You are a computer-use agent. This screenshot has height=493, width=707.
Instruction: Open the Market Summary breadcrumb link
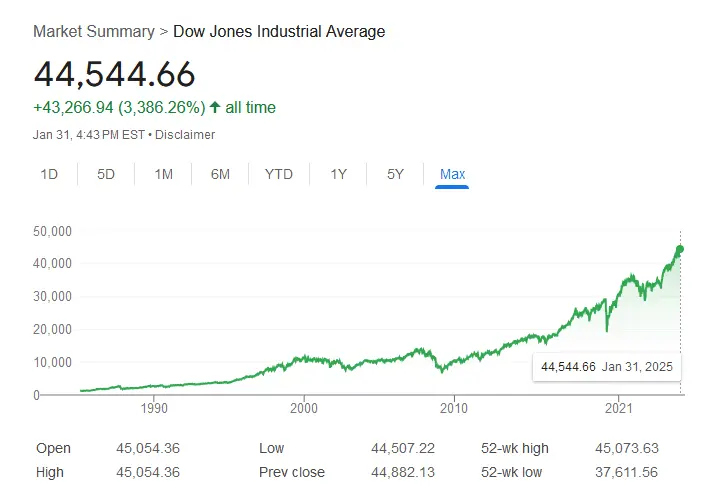click(x=93, y=31)
